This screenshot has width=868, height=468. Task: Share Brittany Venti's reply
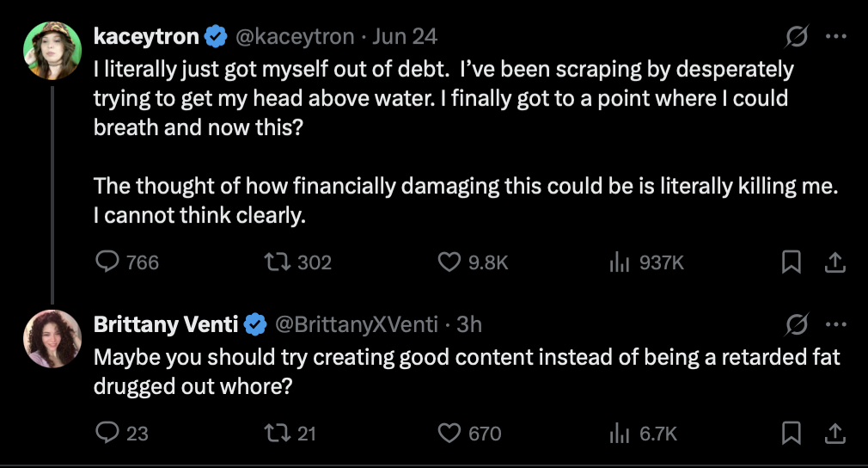click(834, 433)
